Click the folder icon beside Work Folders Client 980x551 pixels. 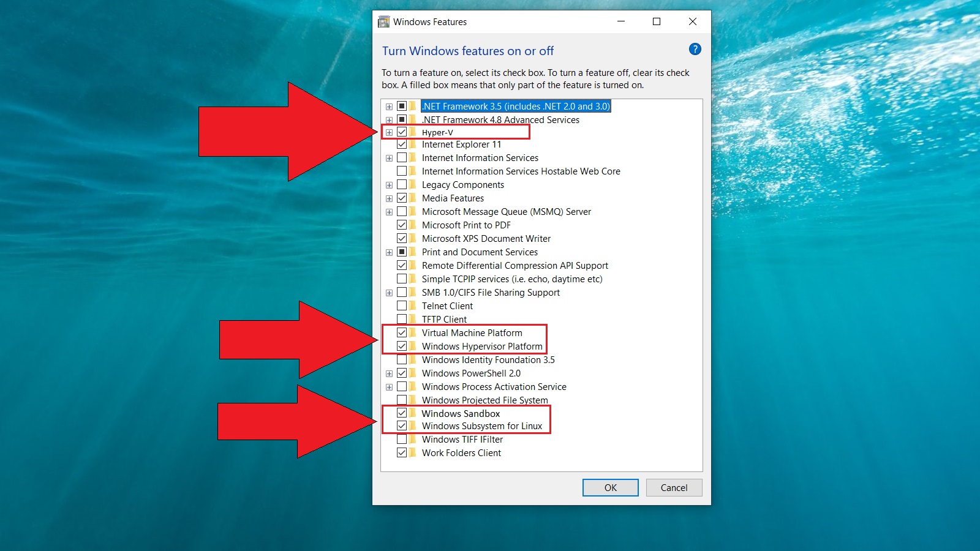coord(413,453)
